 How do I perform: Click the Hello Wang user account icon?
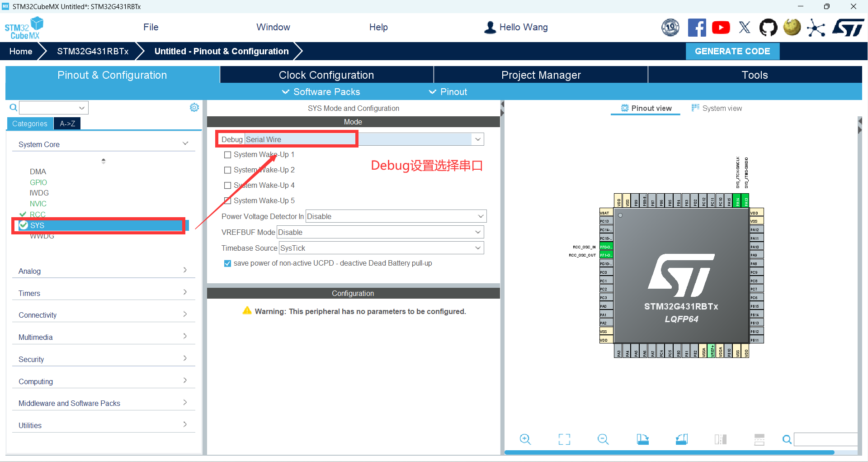(490, 28)
